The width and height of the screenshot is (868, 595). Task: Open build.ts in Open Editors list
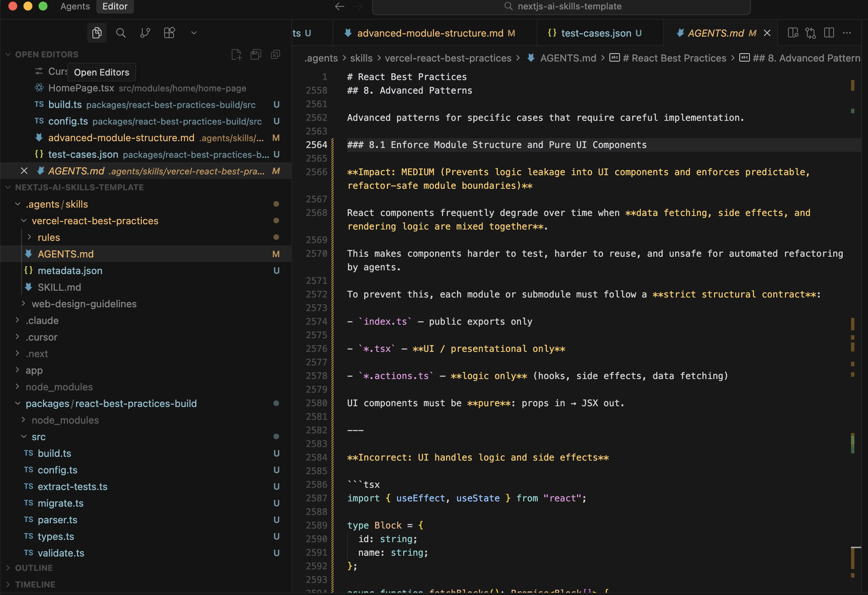click(146, 105)
